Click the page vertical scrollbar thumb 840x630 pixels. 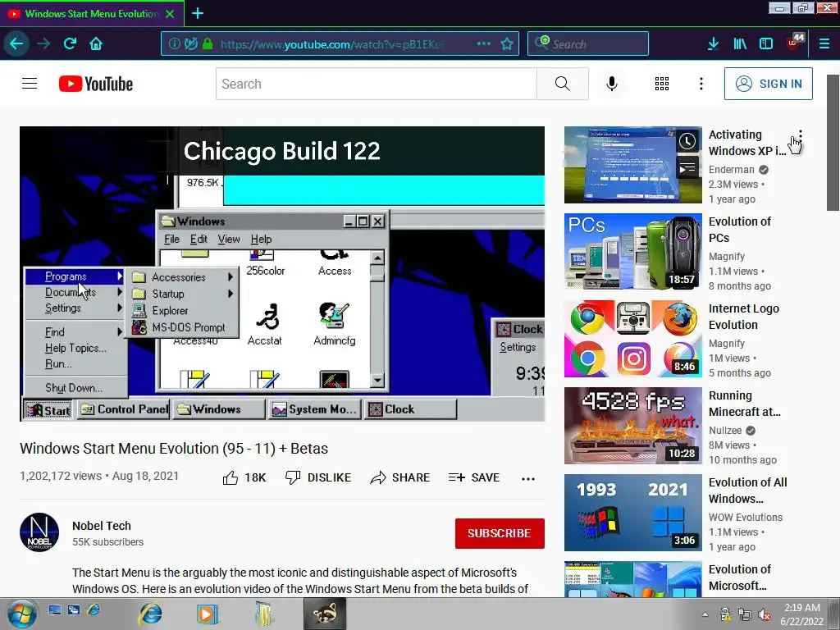pos(833,143)
